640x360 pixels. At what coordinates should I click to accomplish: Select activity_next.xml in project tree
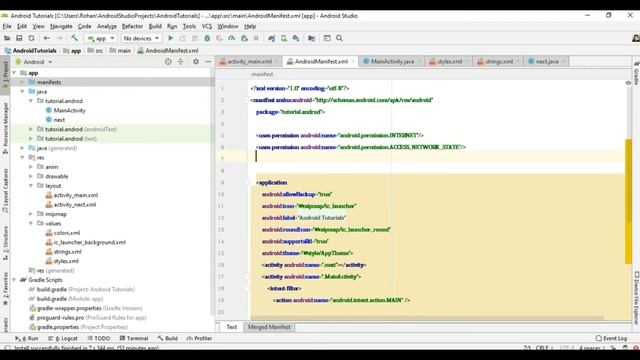point(75,204)
